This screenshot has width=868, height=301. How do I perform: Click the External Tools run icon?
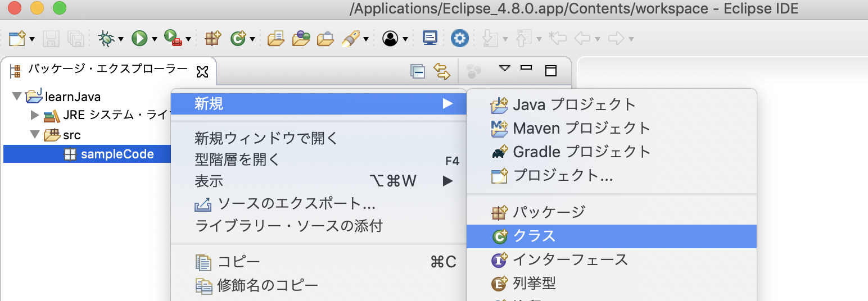(x=173, y=38)
